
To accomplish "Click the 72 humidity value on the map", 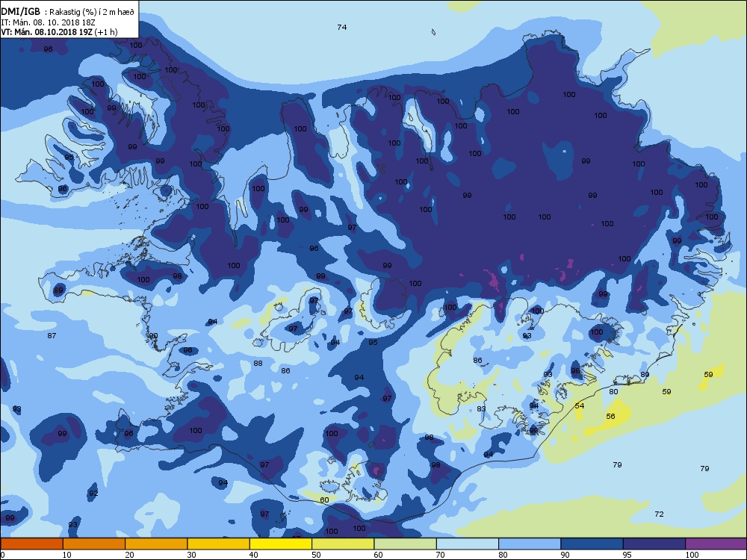I will (x=659, y=514).
